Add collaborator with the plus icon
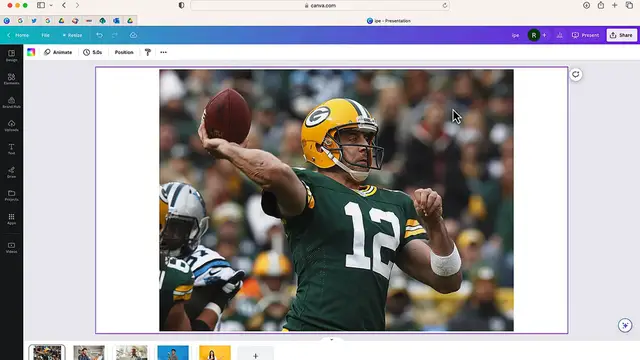640x360 pixels. (544, 35)
